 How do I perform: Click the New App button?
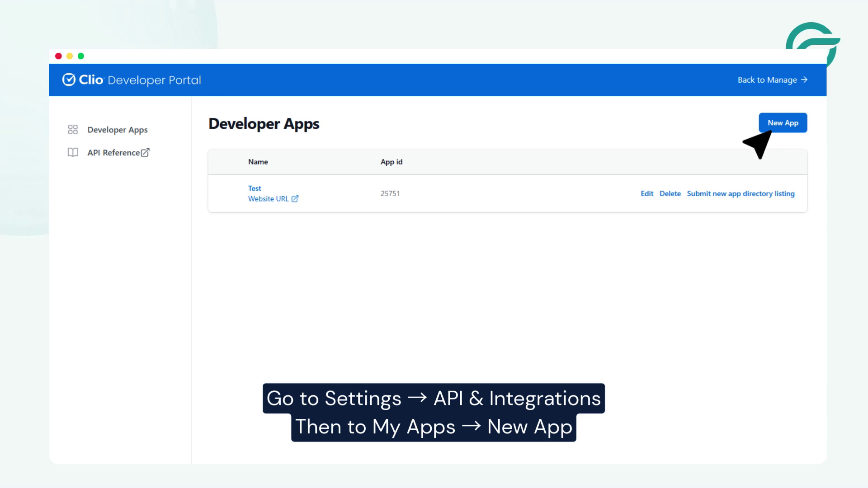(x=783, y=122)
